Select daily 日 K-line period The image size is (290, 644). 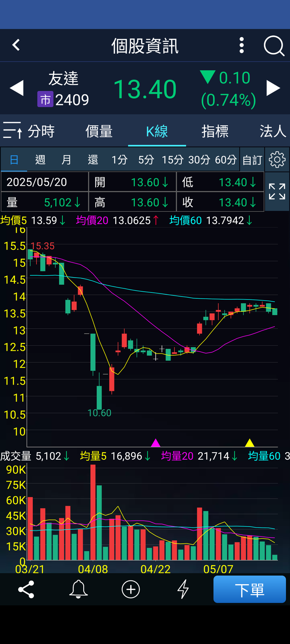14,160
